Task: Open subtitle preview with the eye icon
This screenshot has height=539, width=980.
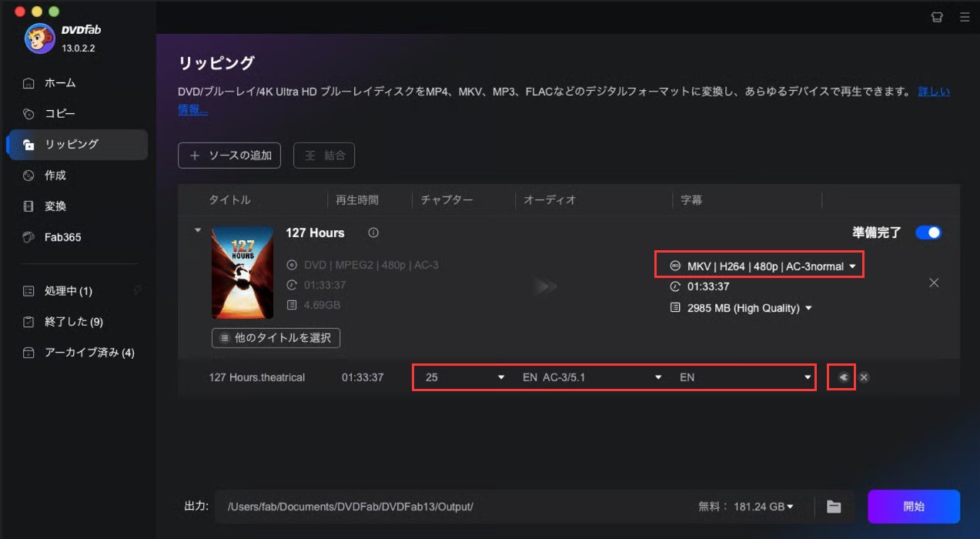Action: 842,377
